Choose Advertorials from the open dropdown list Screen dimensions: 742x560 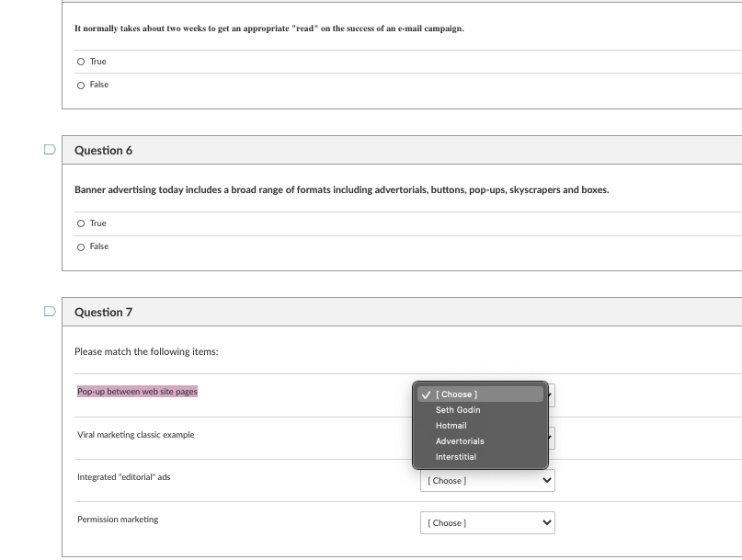[460, 441]
